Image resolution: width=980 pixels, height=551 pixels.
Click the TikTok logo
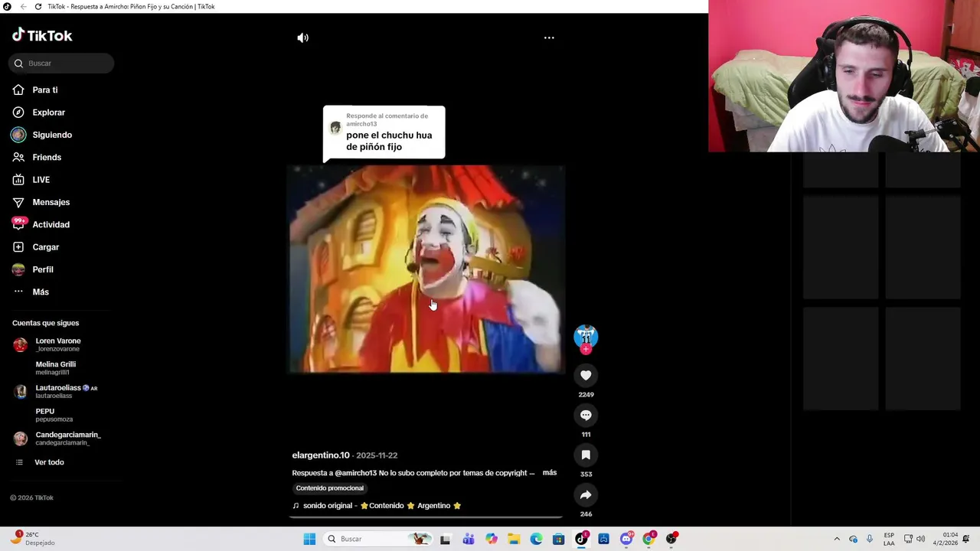click(x=42, y=35)
